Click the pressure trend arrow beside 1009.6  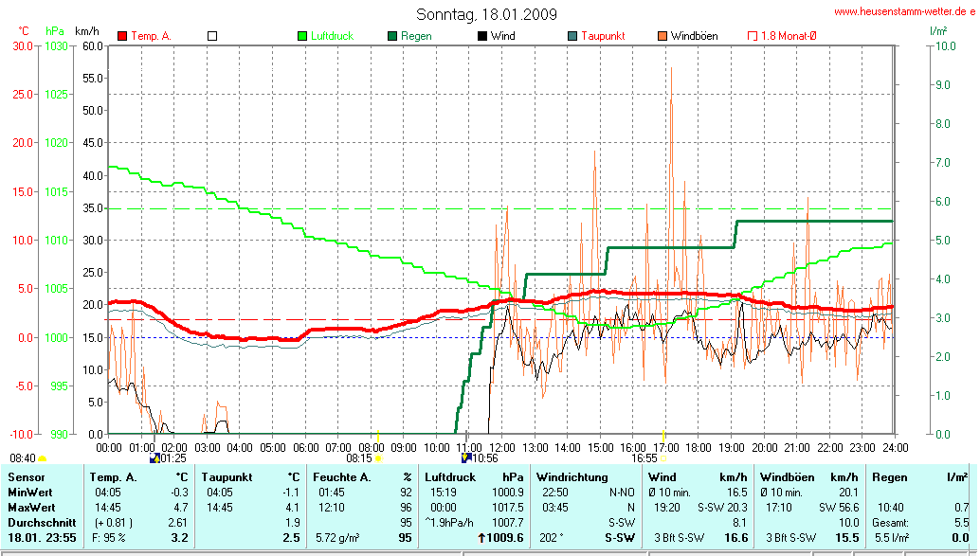coord(481,537)
